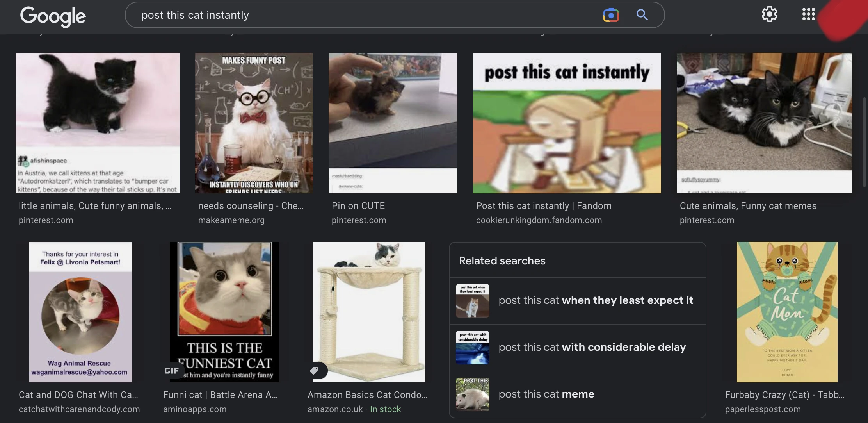
Task: Click the product tag icon on cat condo
Action: (314, 370)
